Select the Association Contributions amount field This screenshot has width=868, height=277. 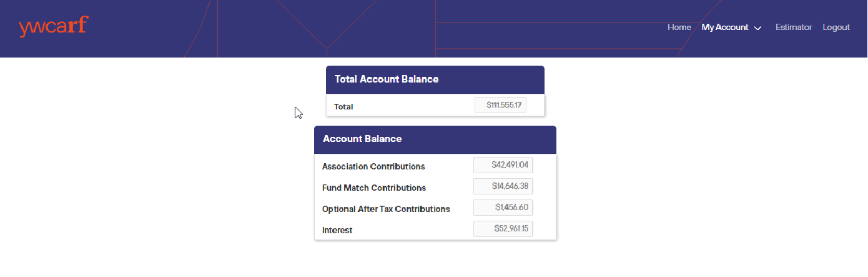503,165
